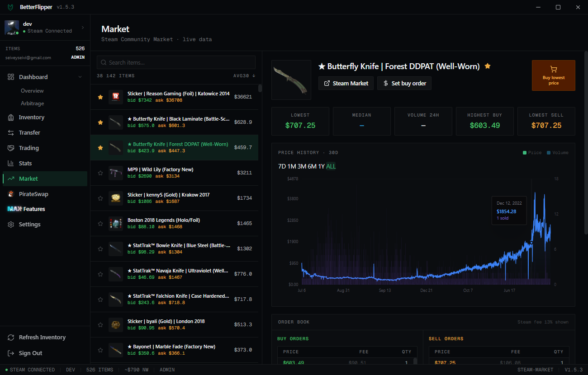This screenshot has width=588, height=375.
Task: Click the Falchion Knife Case Hardened icon
Action: 116,300
